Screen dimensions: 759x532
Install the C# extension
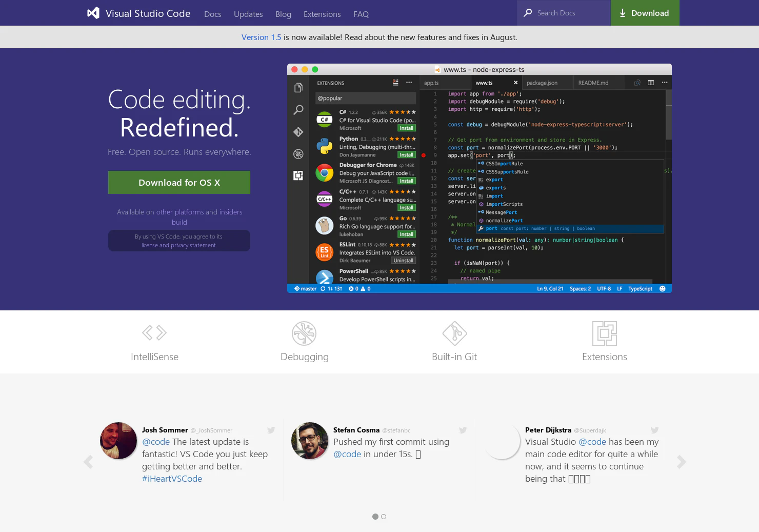[407, 128]
